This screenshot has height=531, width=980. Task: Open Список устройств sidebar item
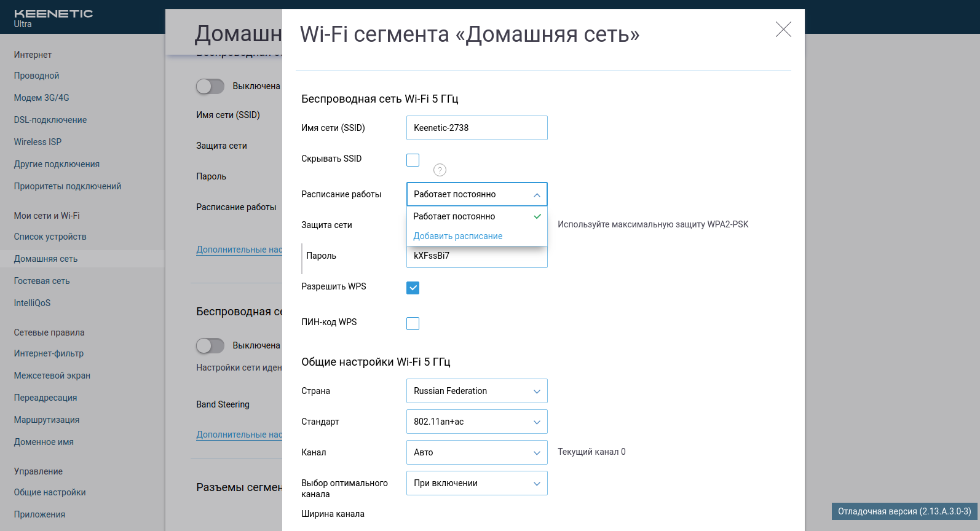point(50,237)
